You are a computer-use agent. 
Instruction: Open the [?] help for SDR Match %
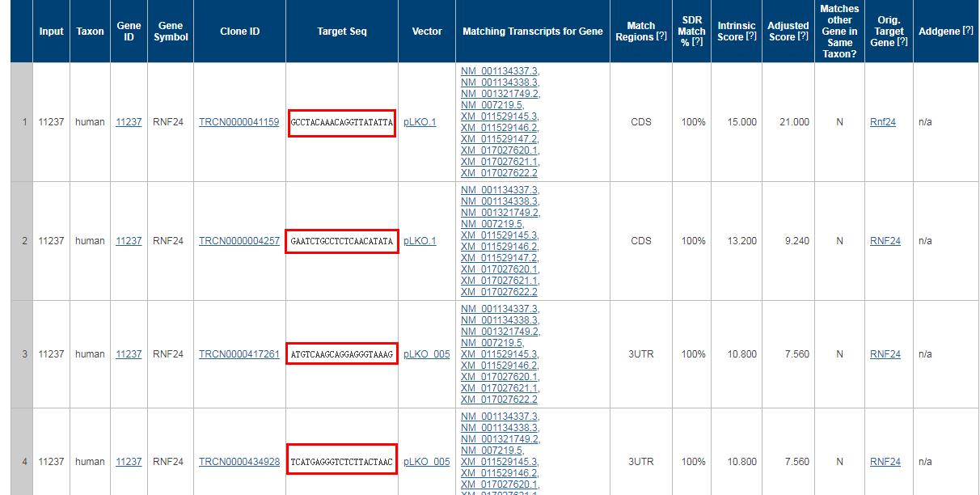click(697, 42)
